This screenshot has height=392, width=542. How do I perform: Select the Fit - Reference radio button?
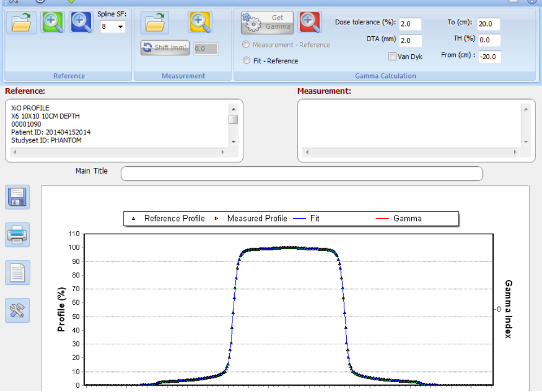(247, 61)
